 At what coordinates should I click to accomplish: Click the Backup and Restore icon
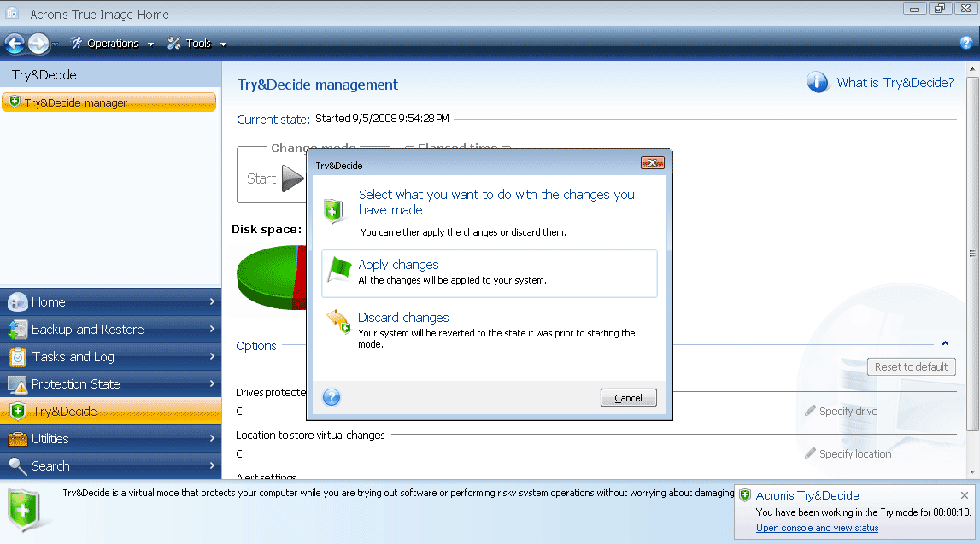tap(17, 329)
